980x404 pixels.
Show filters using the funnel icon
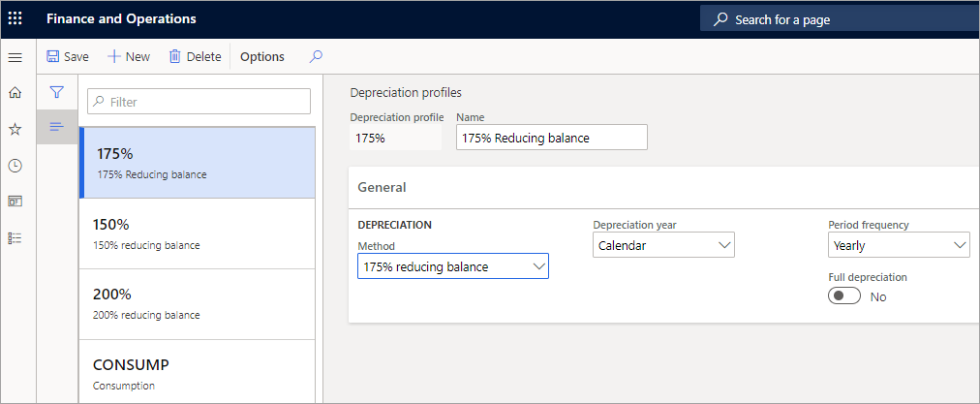[x=57, y=93]
